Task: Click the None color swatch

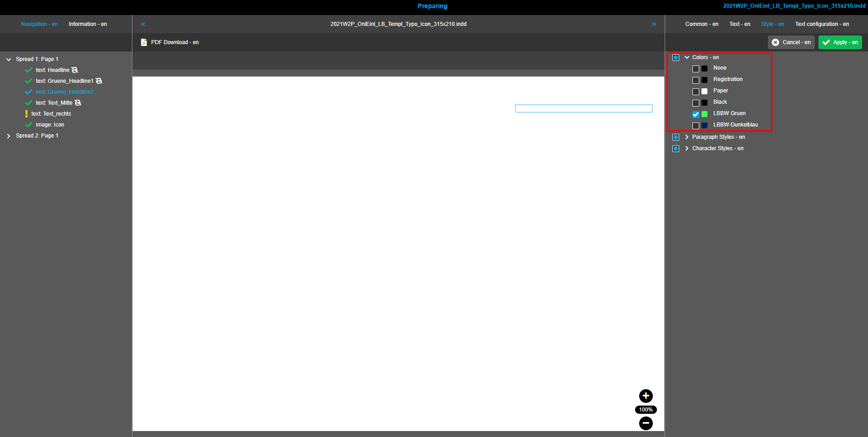Action: click(704, 68)
